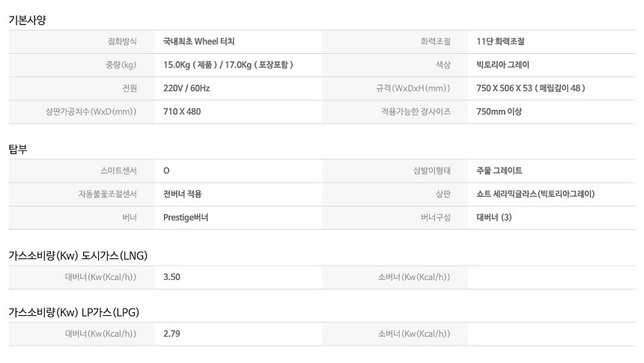The image size is (644, 363).
Task: Click the 가스소비량(Kw) 도시가스(LNG) heading
Action: (x=78, y=256)
